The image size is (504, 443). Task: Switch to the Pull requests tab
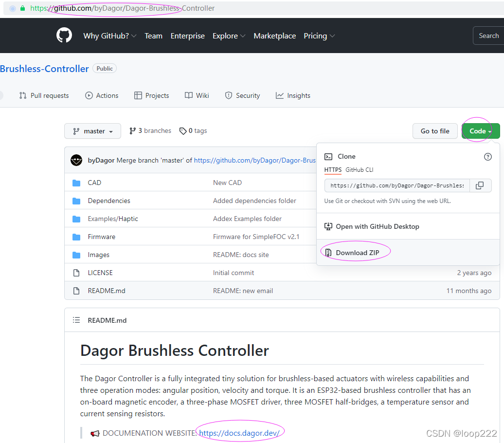[x=44, y=95]
